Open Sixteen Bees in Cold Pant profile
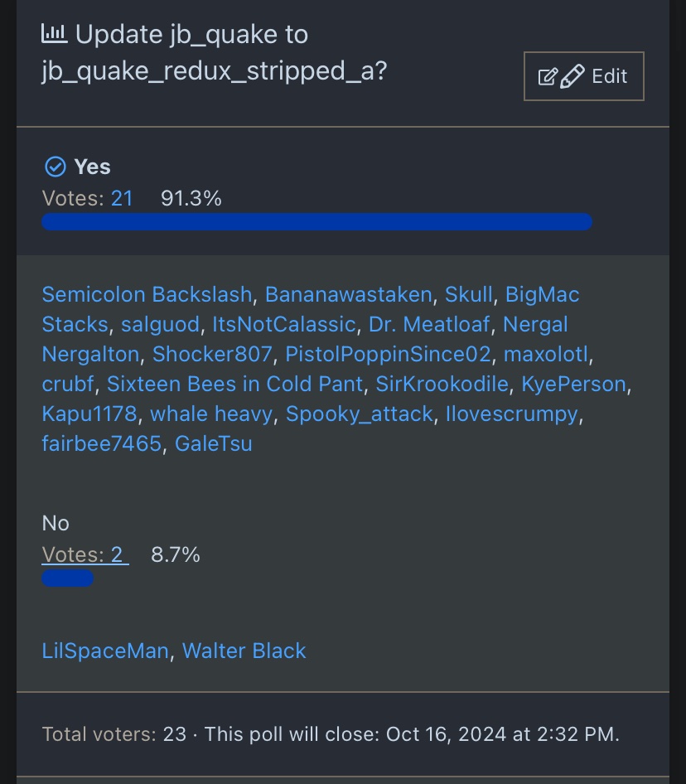This screenshot has height=784, width=686. click(x=234, y=385)
